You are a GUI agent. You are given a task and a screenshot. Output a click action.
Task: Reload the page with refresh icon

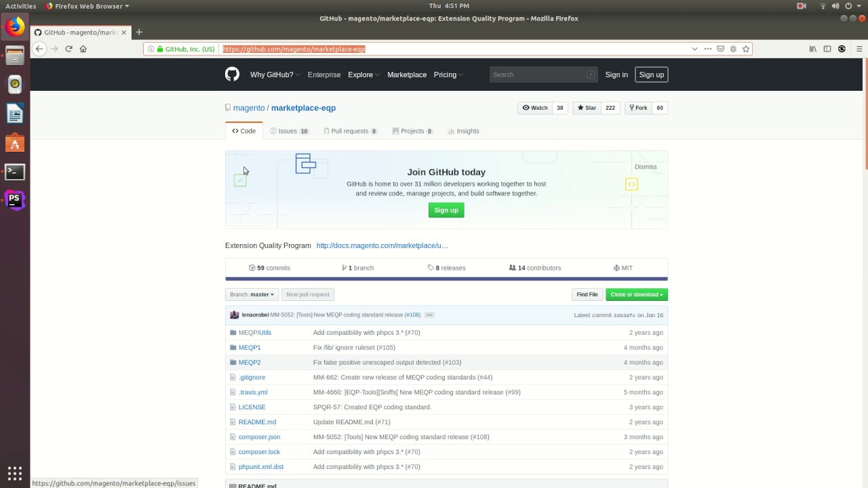[x=68, y=49]
